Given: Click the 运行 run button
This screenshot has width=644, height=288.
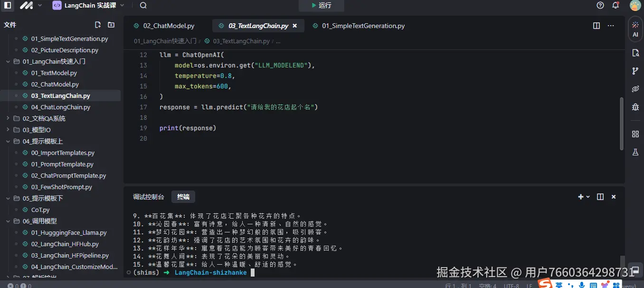Looking at the screenshot, I should pos(321,6).
